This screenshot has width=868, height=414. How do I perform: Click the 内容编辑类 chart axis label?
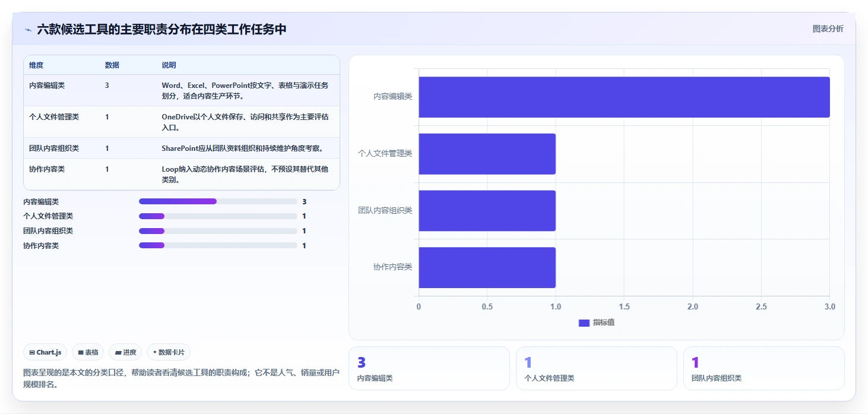[392, 96]
